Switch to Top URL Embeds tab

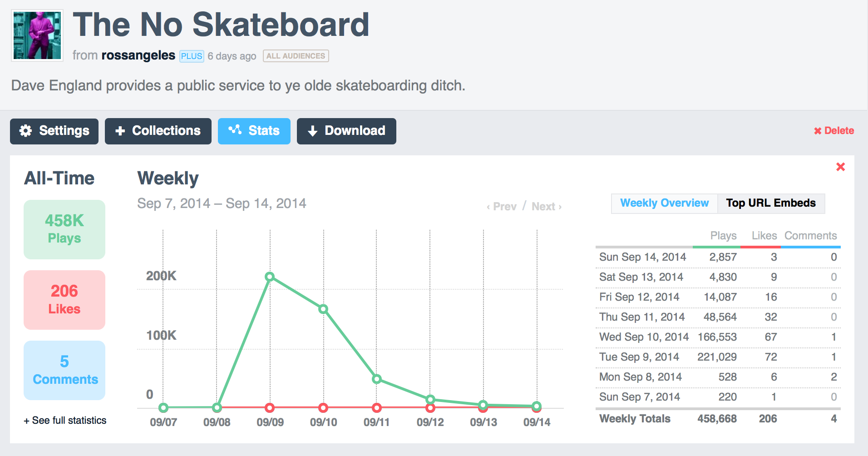click(x=770, y=203)
